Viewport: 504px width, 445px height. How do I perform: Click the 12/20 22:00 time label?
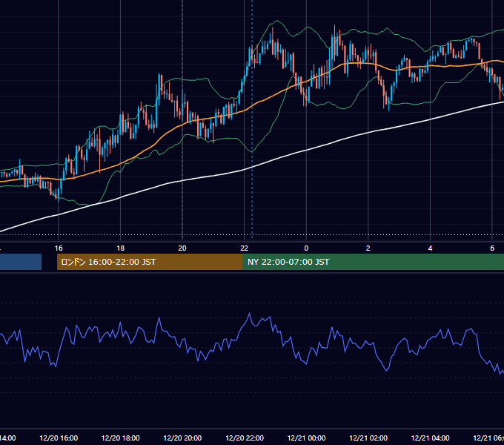point(245,438)
